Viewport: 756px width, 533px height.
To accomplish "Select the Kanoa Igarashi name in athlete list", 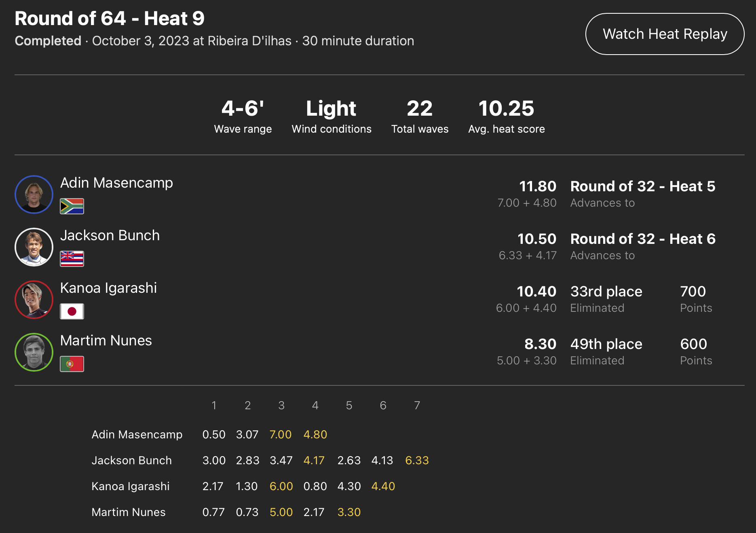I will [108, 288].
